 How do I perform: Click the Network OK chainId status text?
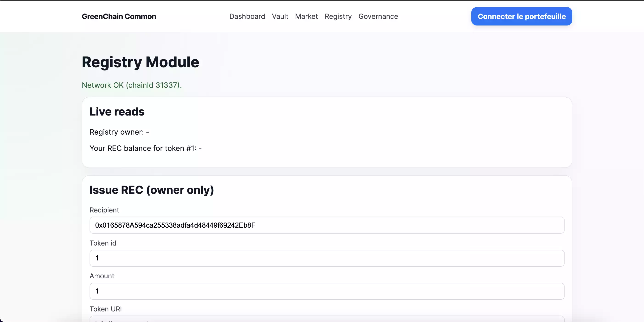[x=132, y=85]
